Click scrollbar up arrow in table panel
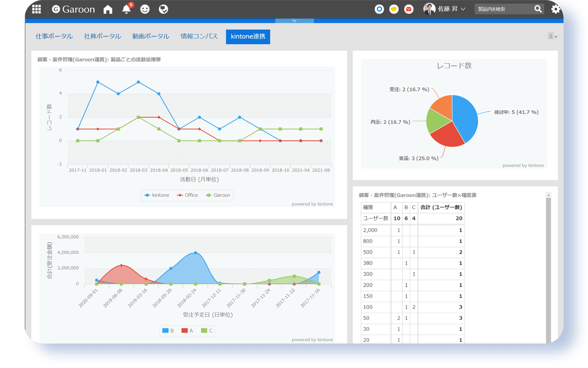The width and height of the screenshot is (588, 368). point(548,195)
